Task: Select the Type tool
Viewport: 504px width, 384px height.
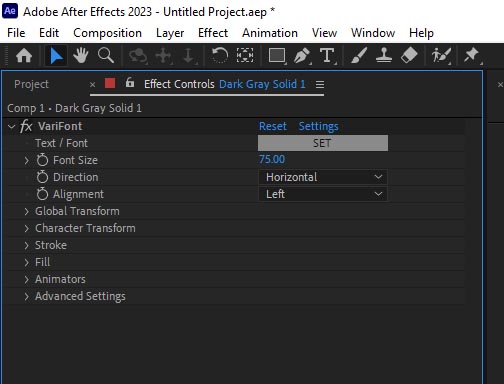Action: tap(327, 56)
